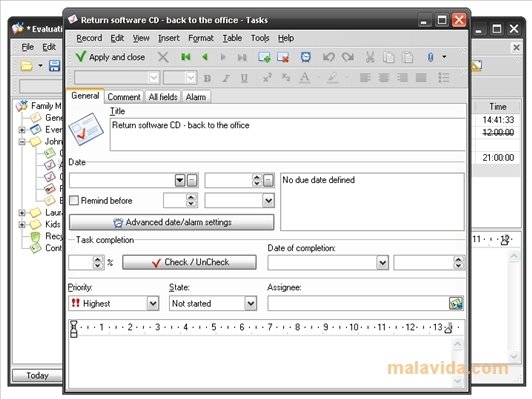Click the attachment paperclip icon

[x=430, y=57]
